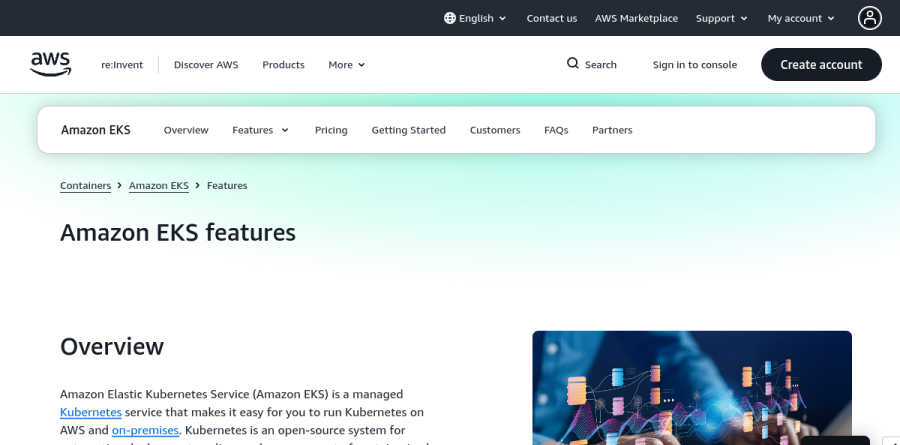Expand the English language dropdown

[475, 18]
